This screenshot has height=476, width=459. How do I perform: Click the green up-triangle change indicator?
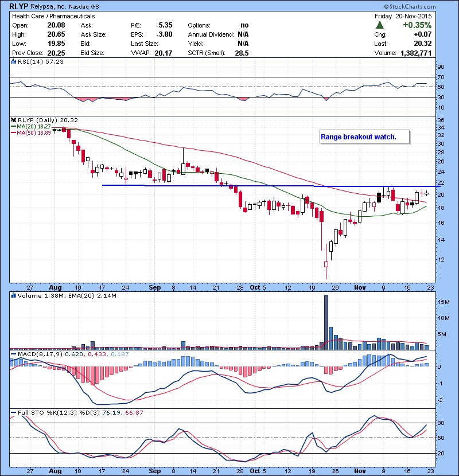[x=379, y=25]
